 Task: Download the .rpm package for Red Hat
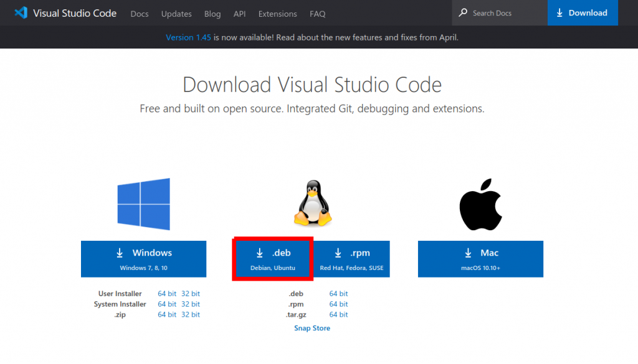[x=351, y=259]
